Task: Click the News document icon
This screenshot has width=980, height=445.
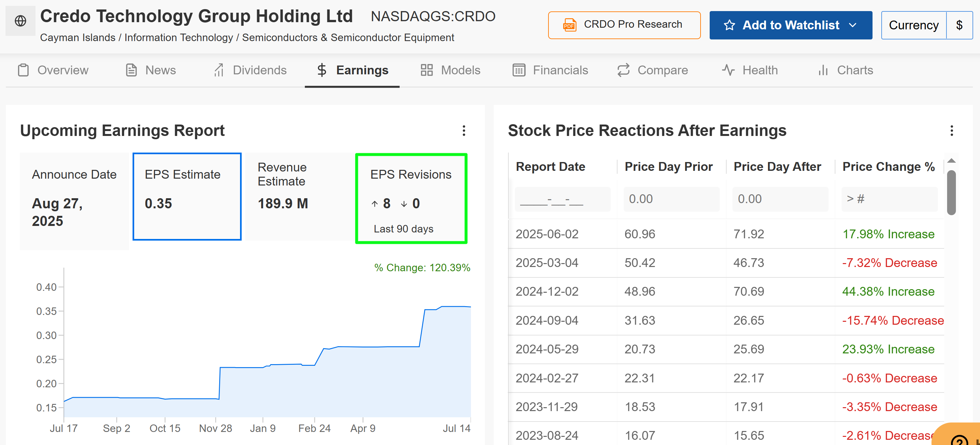Action: click(x=131, y=70)
